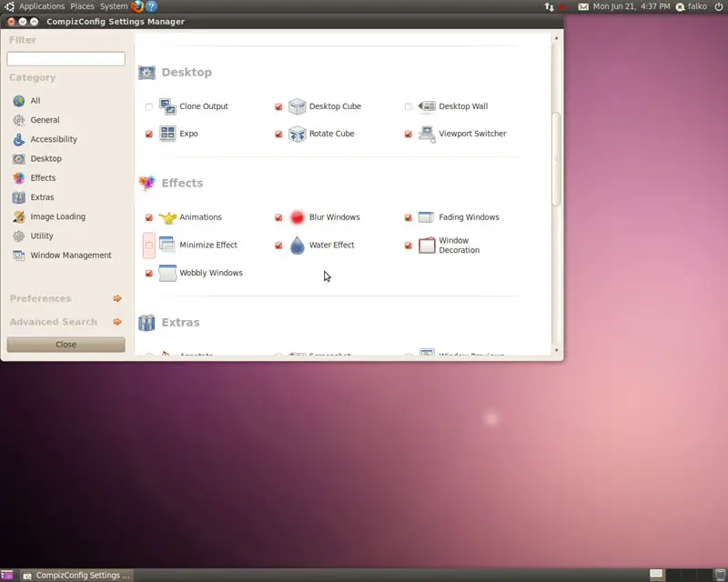Viewport: 728px width, 582px height.
Task: Open the Window Decoration plugin icon
Action: pos(427,245)
